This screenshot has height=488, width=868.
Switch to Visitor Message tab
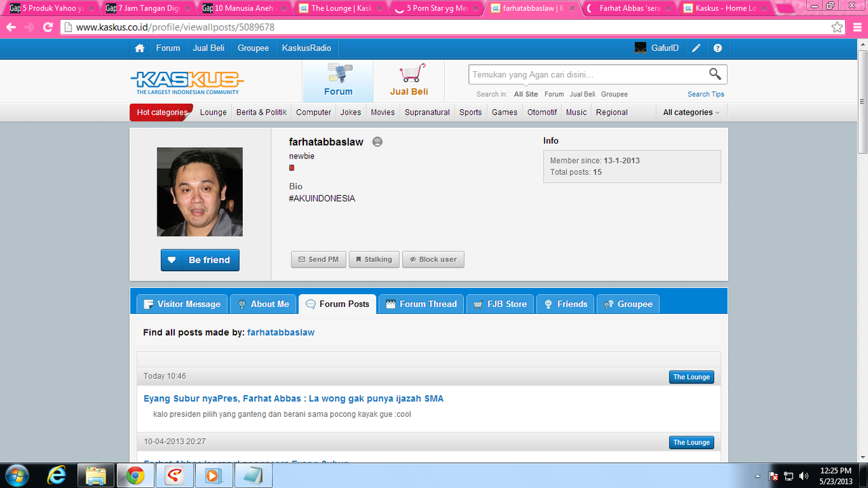[182, 304]
